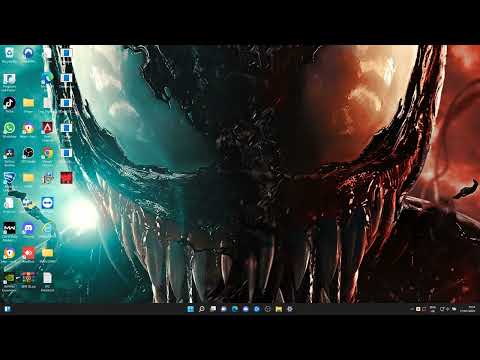480x360 pixels.
Task: Open the Widgets button at taskbar left
Action: point(7,309)
